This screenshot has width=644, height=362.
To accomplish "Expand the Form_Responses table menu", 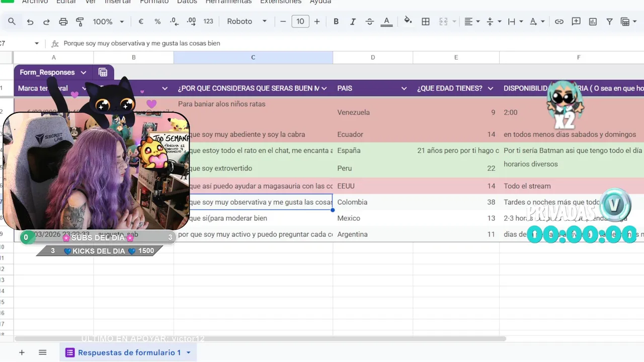I will click(84, 72).
